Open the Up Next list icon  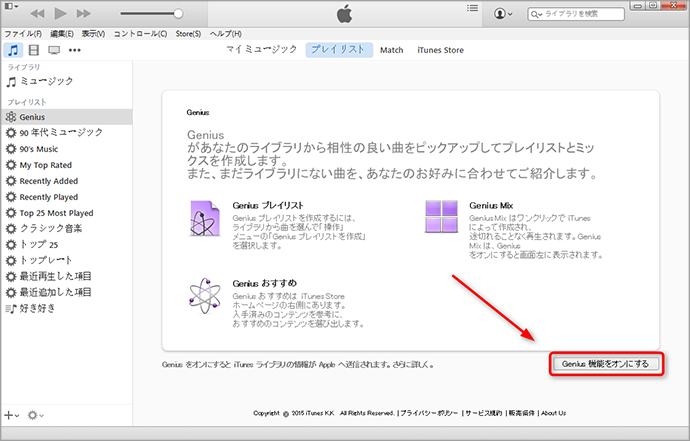click(472, 8)
